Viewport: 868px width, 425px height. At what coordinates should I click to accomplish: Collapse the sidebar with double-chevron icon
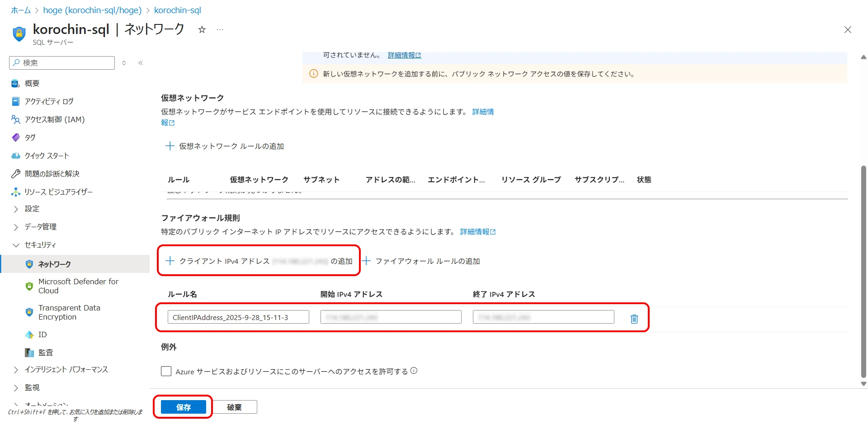coord(141,63)
